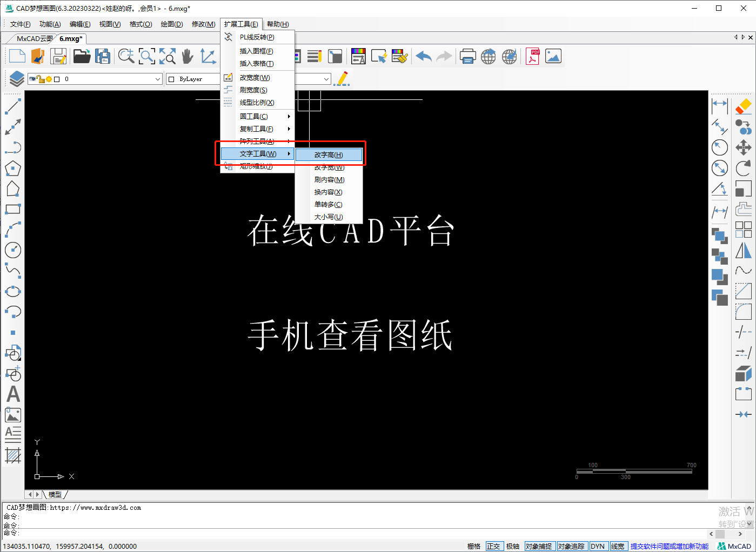Click the image picture icon in toolbar
Screen dimensions: 756x552
point(553,56)
